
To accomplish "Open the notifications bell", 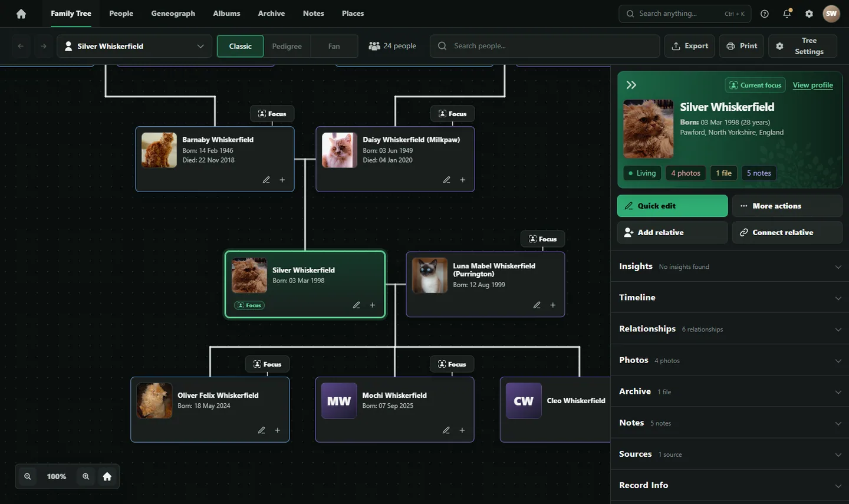I will tap(787, 14).
